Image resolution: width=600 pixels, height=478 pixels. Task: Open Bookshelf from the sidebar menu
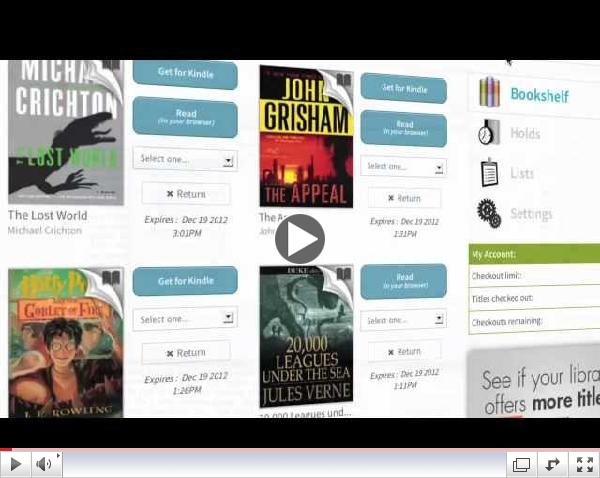[540, 95]
